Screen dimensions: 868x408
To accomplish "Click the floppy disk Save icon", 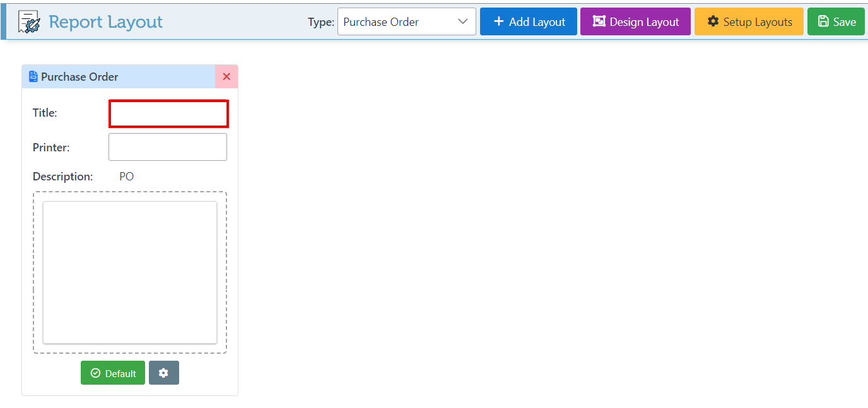I will pyautogui.click(x=823, y=21).
